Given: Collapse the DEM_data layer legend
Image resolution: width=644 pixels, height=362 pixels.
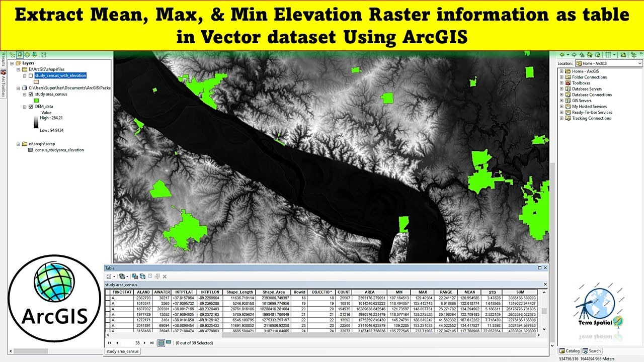Looking at the screenshot, I should 25,107.
